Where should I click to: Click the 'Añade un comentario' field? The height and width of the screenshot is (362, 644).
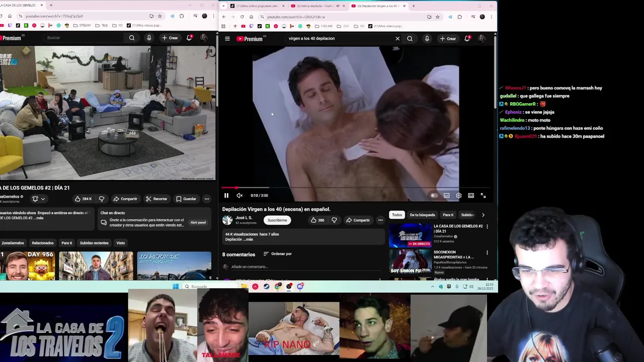[x=306, y=267]
